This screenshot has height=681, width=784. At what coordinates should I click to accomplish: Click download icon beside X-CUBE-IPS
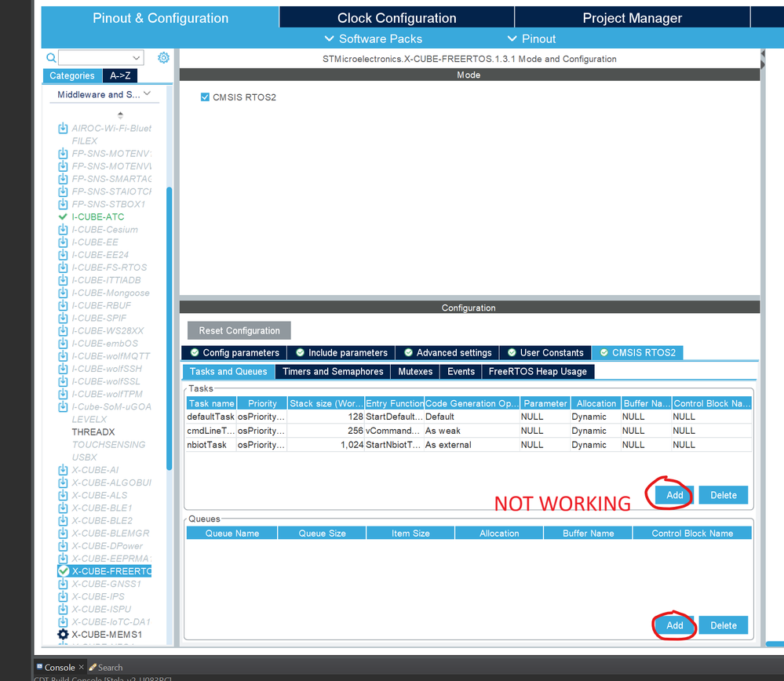click(63, 596)
